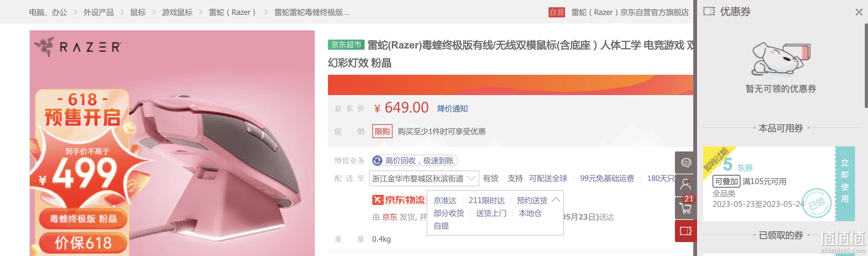The height and width of the screenshot is (256, 868).
Task: Click the coupon validity date 2023-05-23至2023-05-24
Action: click(758, 204)
